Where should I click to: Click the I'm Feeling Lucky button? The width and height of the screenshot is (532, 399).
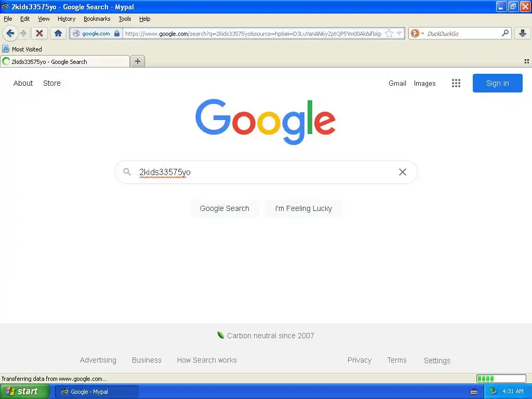coord(303,208)
